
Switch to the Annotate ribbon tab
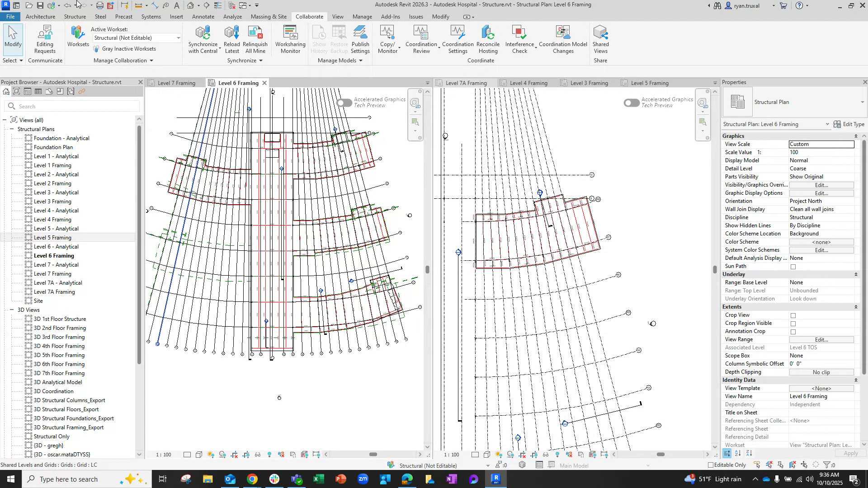point(203,17)
